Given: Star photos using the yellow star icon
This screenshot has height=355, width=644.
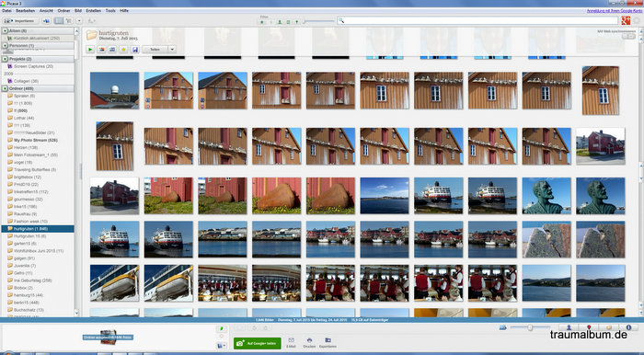Looking at the screenshot, I should 123,50.
